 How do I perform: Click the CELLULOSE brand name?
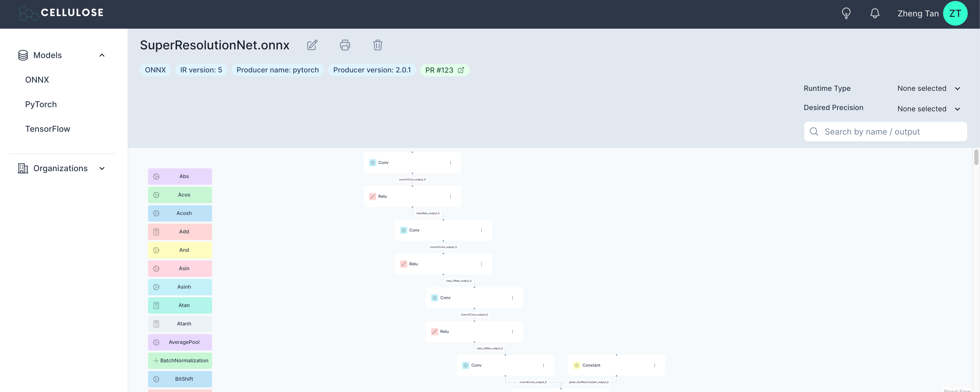tap(72, 13)
